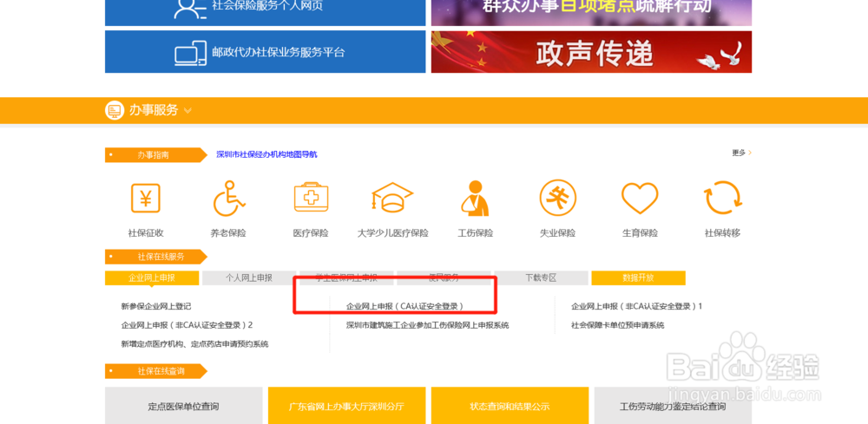Viewport: 868px width, 424px height.
Task: Expand the 办事服务 dropdown arrow
Action: point(187,111)
